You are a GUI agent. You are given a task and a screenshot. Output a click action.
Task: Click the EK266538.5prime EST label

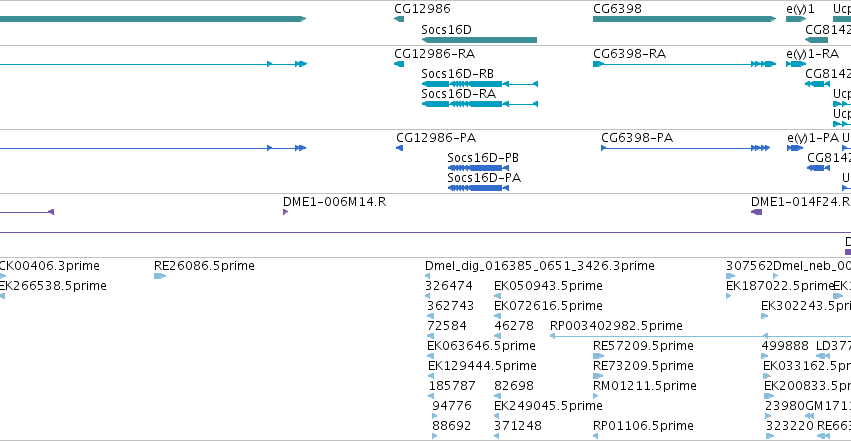53,286
